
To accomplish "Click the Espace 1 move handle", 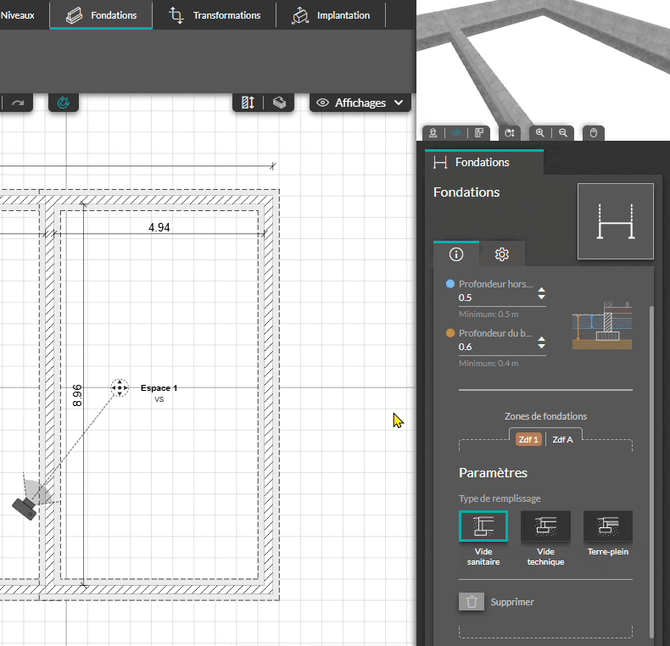I will (120, 388).
